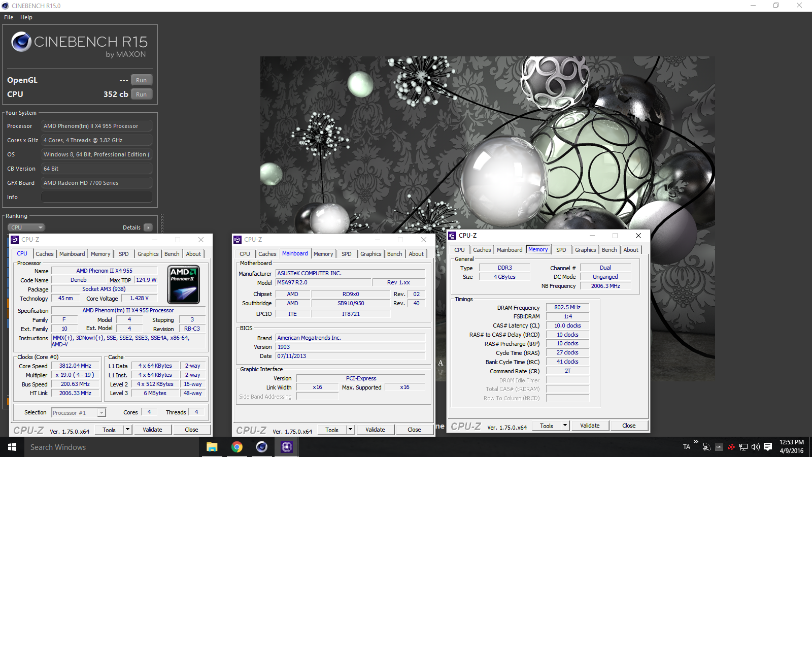Click the AMD Phenom II processor logo

(x=184, y=284)
